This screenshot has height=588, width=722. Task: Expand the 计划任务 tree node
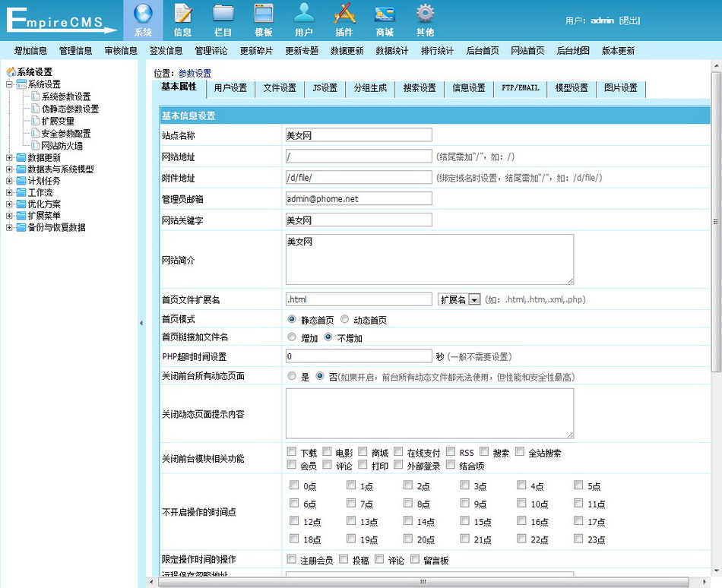coord(9,181)
